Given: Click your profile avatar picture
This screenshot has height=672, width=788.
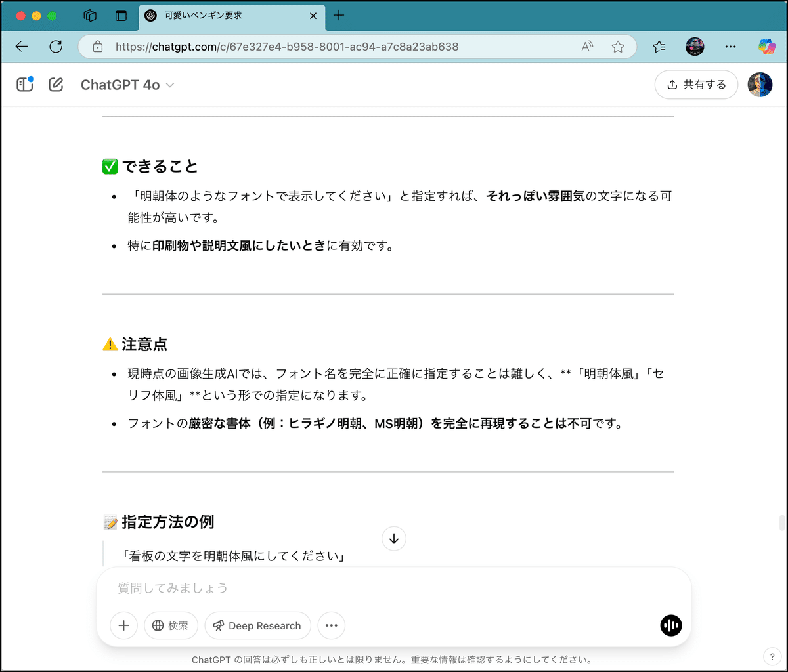Looking at the screenshot, I should tap(760, 84).
